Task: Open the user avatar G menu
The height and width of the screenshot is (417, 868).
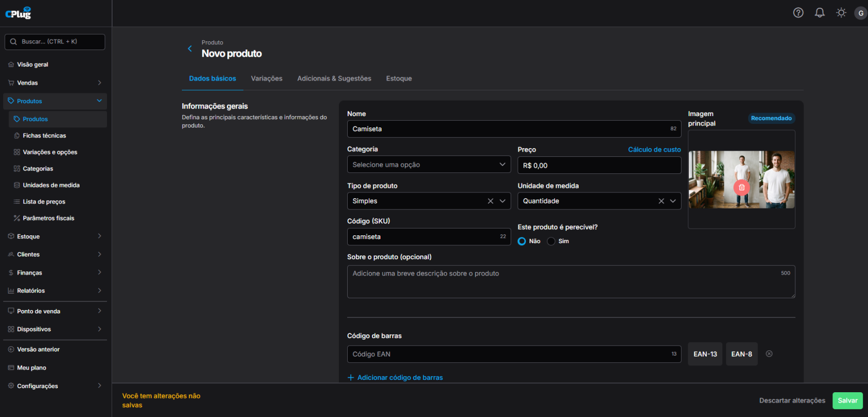Action: [x=860, y=13]
